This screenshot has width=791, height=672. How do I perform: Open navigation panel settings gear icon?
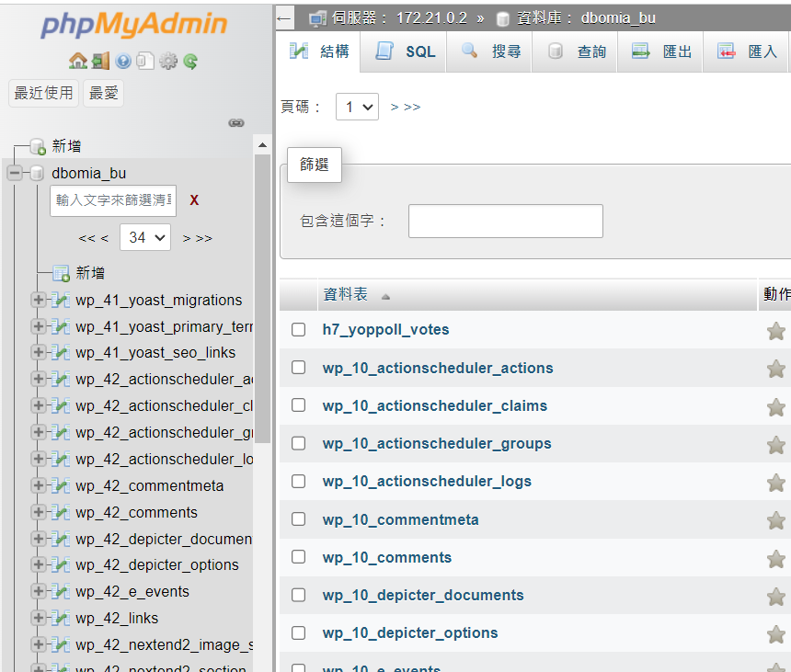tap(168, 62)
